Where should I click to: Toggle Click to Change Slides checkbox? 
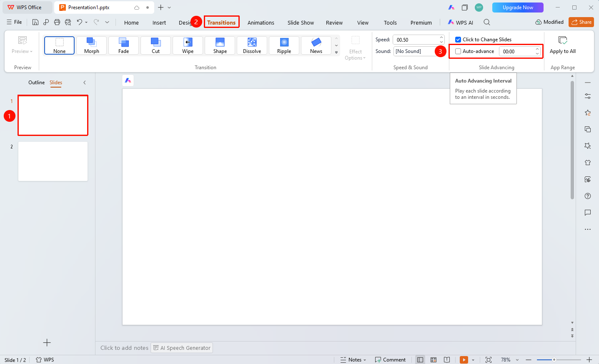pos(458,40)
